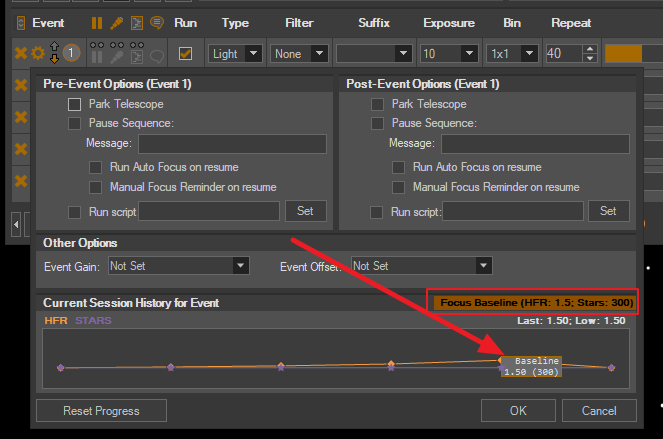Click event 1 focus indicator icon
The image size is (663, 439).
pyautogui.click(x=117, y=57)
